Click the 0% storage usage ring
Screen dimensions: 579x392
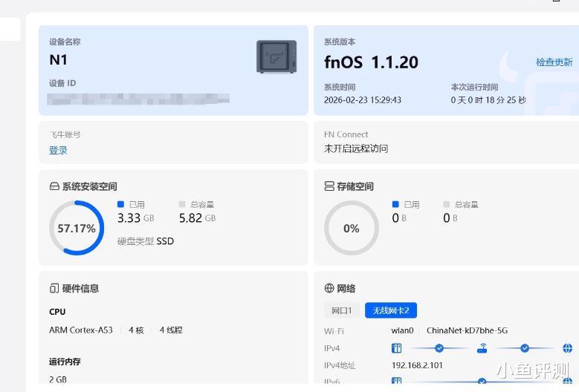click(351, 228)
